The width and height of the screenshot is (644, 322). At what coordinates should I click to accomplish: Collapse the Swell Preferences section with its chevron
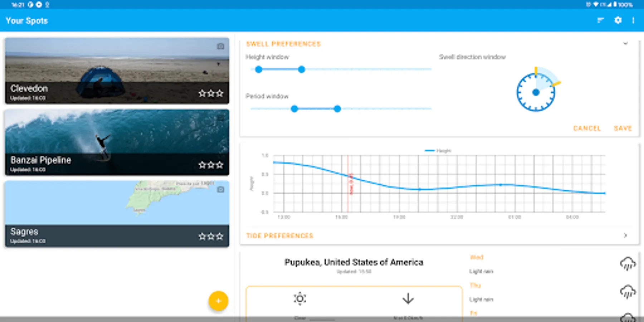tap(625, 44)
